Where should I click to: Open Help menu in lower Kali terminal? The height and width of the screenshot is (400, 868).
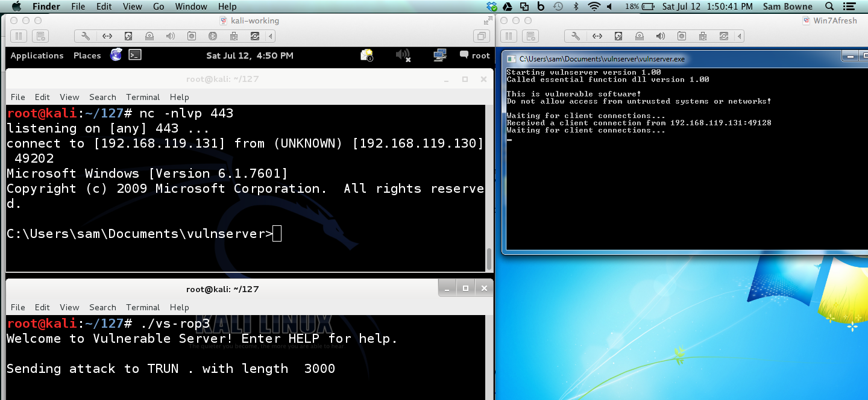coord(180,307)
